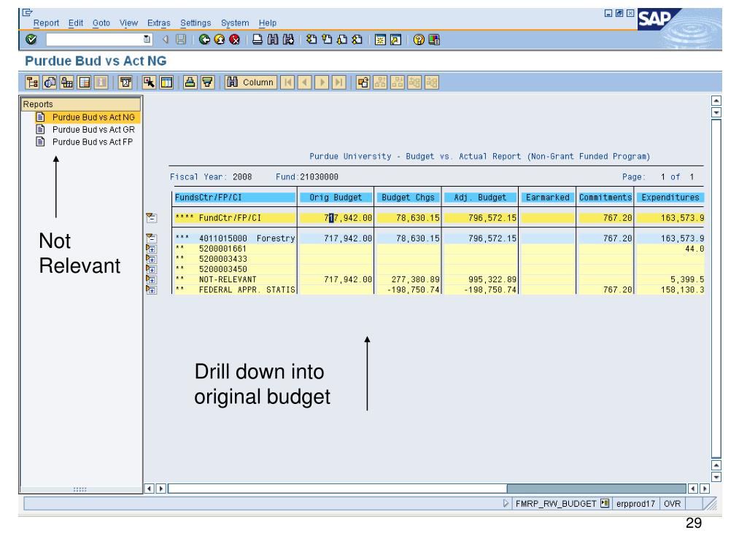The width and height of the screenshot is (747, 560).
Task: Click the menu icon above Report menu
Action: (x=28, y=12)
